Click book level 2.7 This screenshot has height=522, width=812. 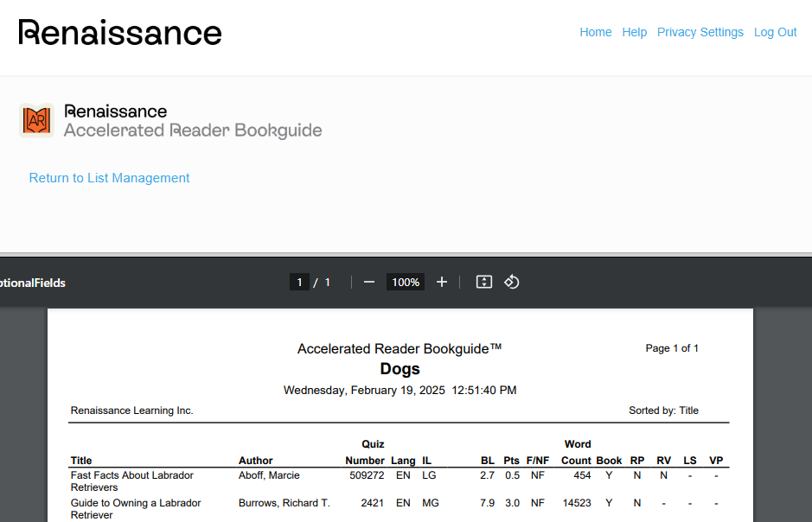[x=487, y=475]
